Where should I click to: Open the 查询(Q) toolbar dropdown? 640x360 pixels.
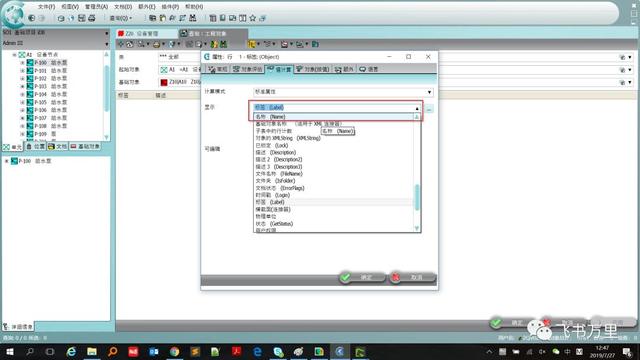[x=120, y=18]
